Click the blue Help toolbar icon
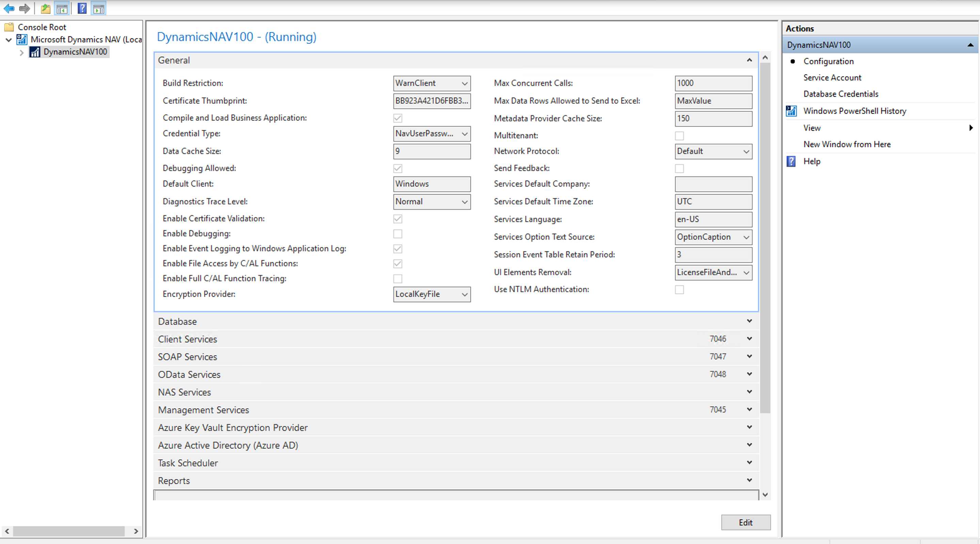 pyautogui.click(x=82, y=9)
